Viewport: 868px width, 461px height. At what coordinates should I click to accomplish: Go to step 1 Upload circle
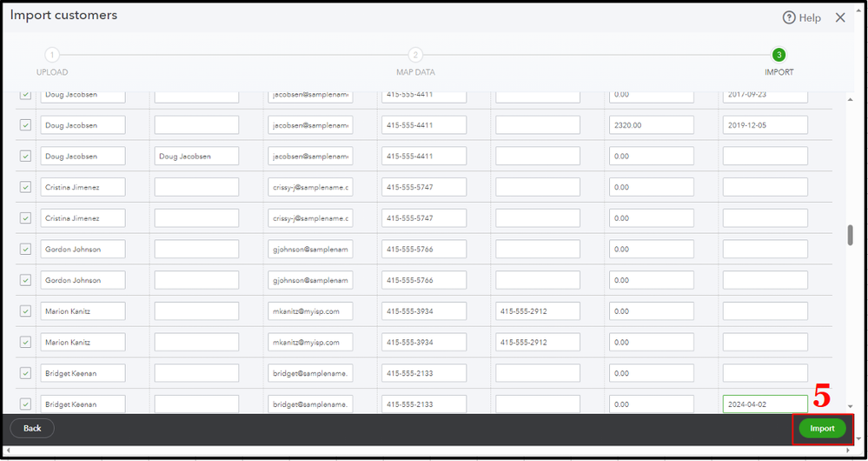[51, 55]
